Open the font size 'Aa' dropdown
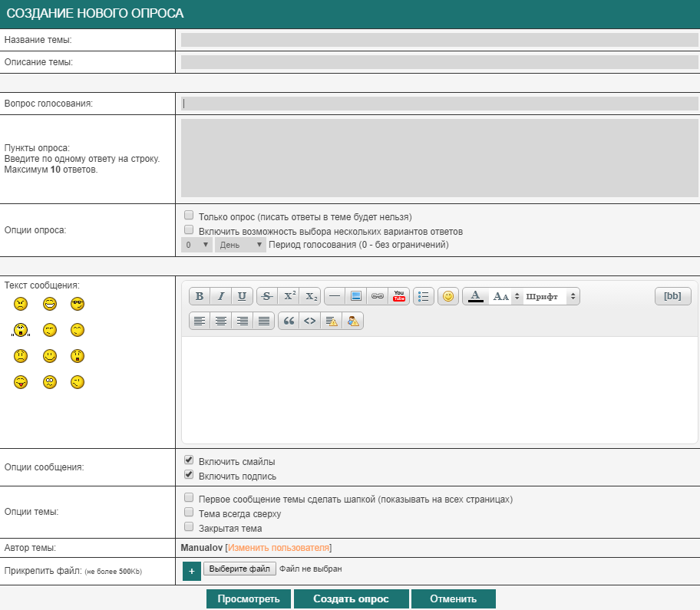Image resolution: width=700 pixels, height=610 pixels. [506, 296]
